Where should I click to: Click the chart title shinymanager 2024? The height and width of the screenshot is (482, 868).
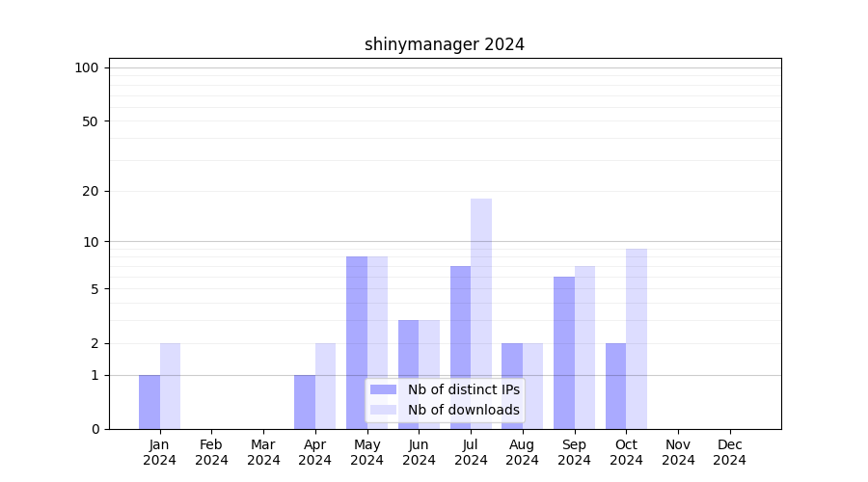tap(444, 44)
